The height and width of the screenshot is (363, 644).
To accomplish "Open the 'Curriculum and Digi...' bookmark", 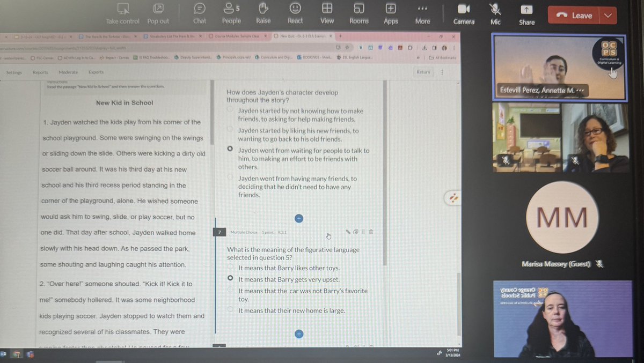I will point(274,57).
